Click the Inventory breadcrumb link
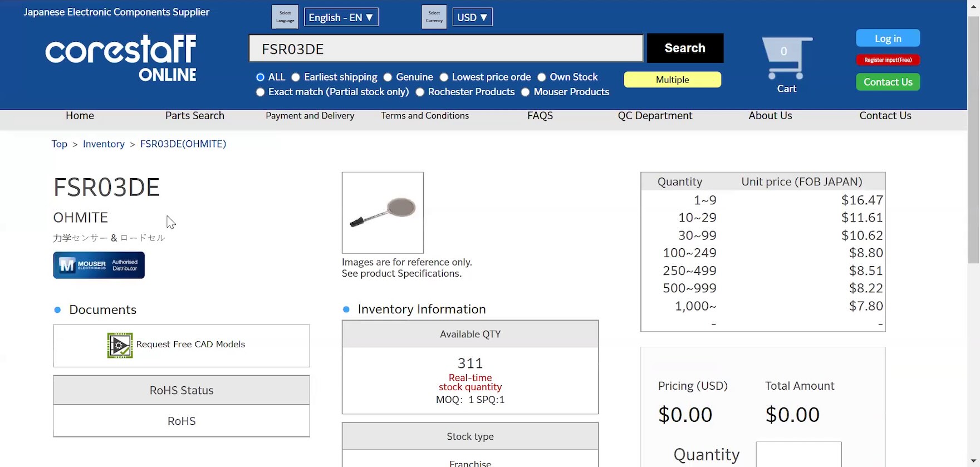Viewport: 980px width, 467px height. pyautogui.click(x=104, y=144)
